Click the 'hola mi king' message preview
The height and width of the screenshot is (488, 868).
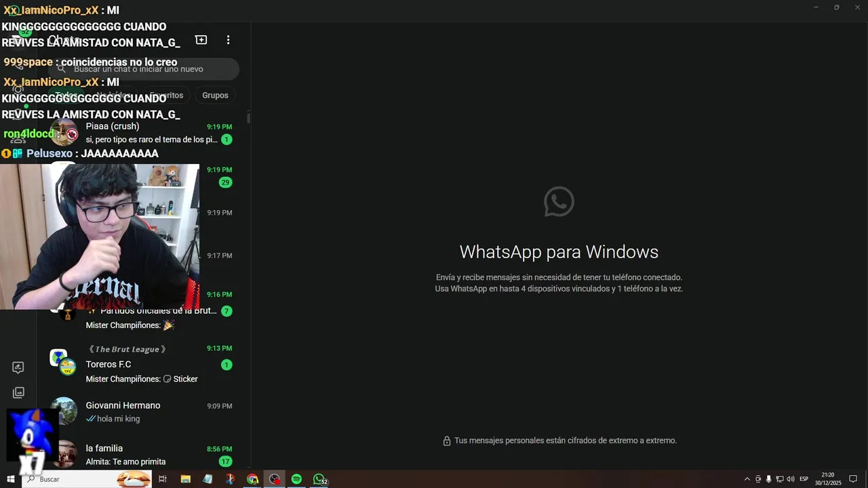[113, 419]
